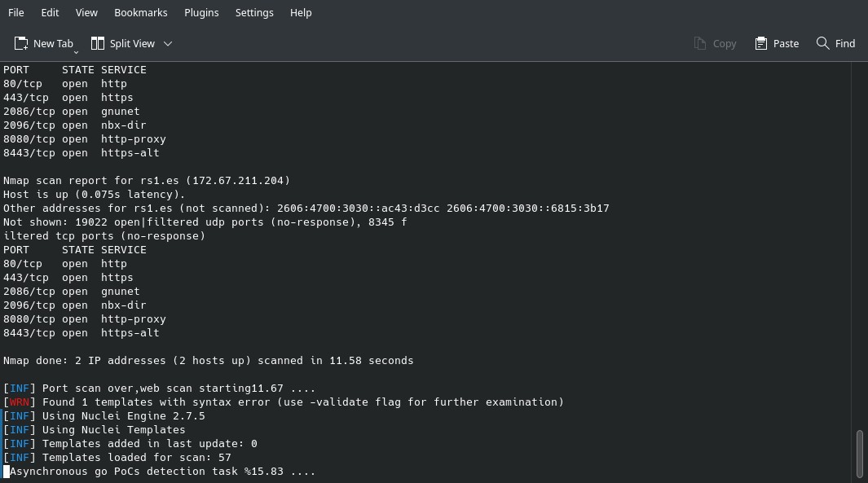The image size is (868, 483).
Task: Open the View menu
Action: [86, 12]
